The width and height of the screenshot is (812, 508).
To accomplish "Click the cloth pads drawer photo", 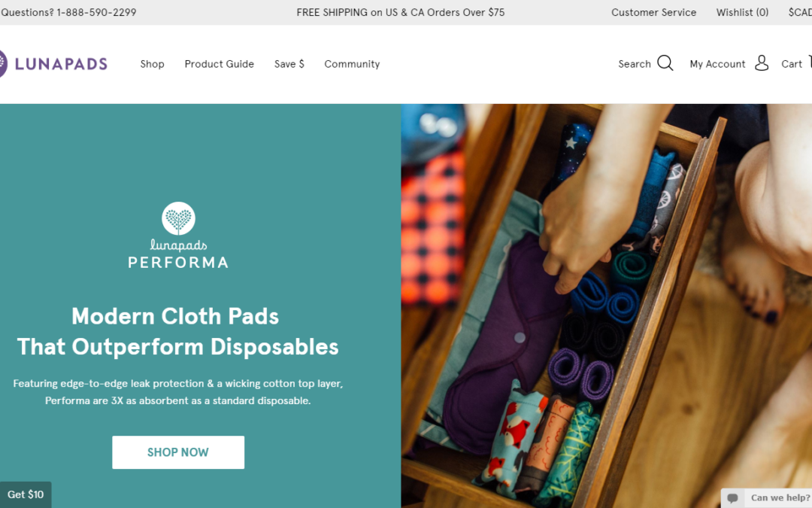I will (x=607, y=306).
